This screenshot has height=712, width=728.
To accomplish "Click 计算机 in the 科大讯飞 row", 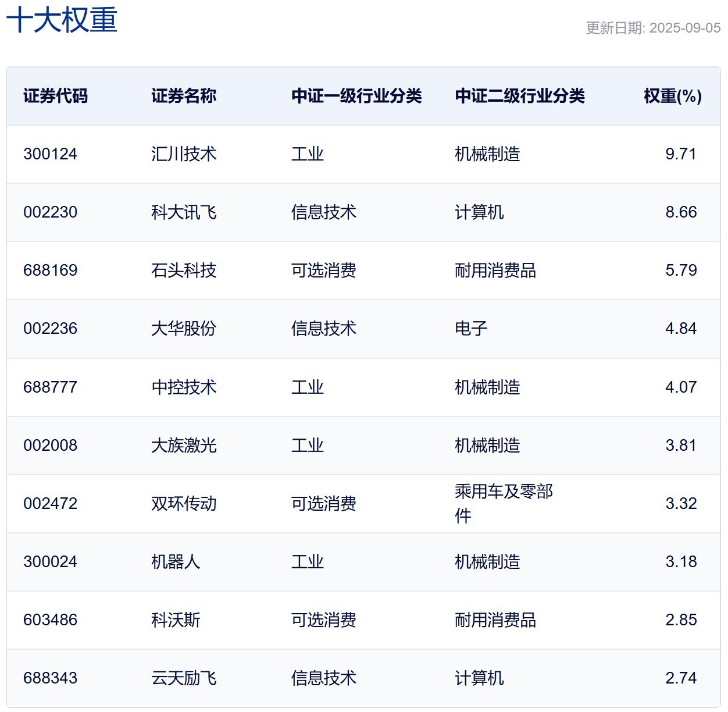I will tap(479, 212).
